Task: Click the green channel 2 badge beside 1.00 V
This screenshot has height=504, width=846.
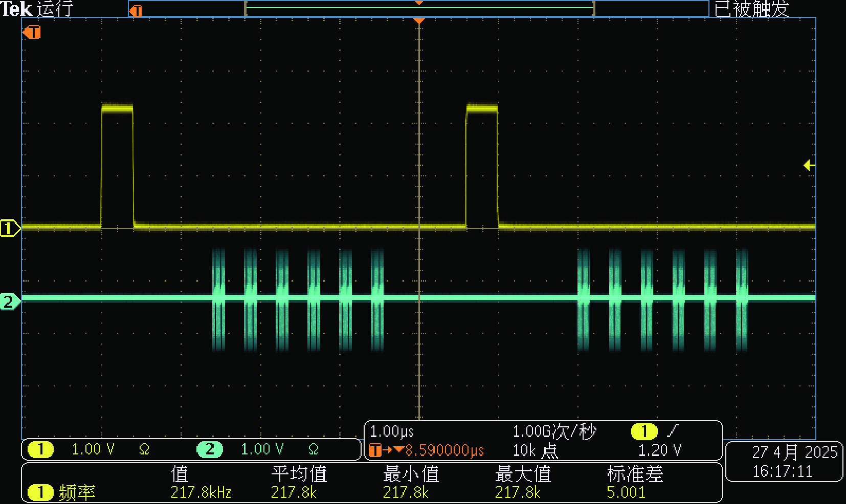Action: [210, 449]
